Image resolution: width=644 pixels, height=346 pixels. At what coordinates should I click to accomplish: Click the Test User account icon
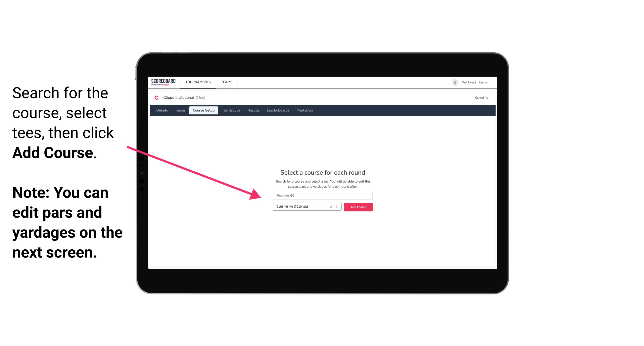click(x=453, y=82)
